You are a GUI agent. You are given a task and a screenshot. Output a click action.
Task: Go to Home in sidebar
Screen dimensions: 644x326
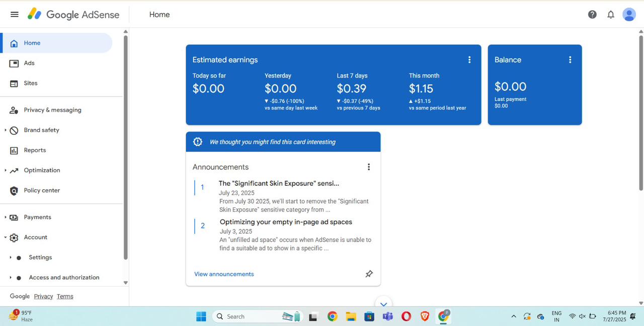56,43
